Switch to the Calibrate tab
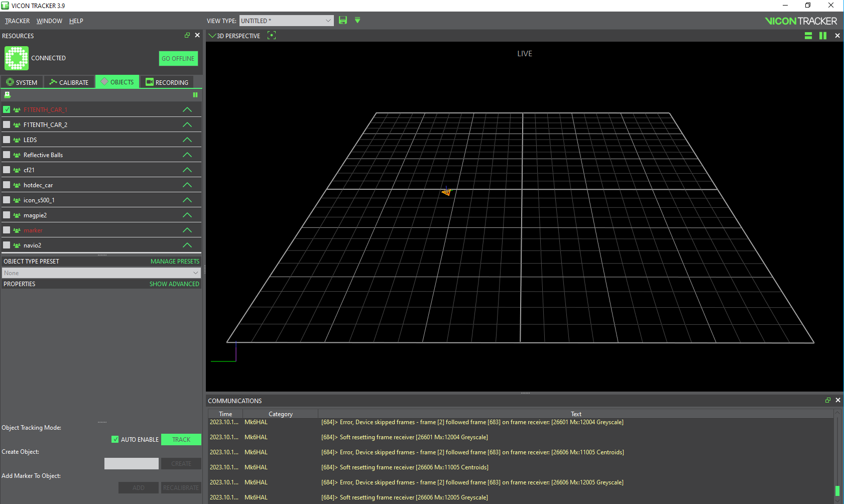 [x=69, y=82]
